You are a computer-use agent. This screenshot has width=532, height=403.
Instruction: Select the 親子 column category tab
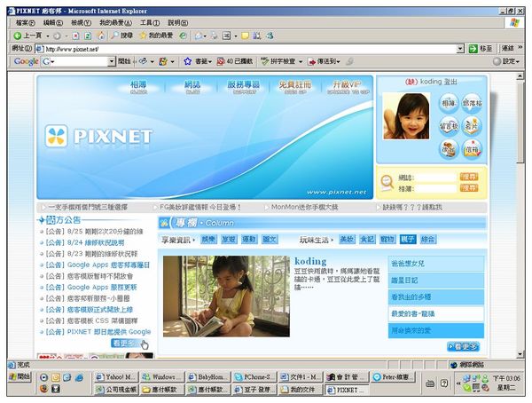click(408, 240)
